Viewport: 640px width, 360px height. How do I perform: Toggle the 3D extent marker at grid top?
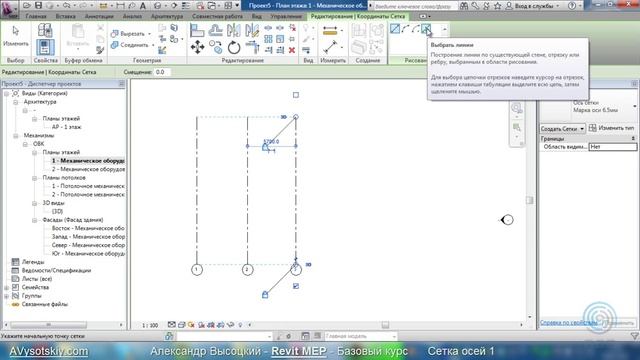(284, 117)
